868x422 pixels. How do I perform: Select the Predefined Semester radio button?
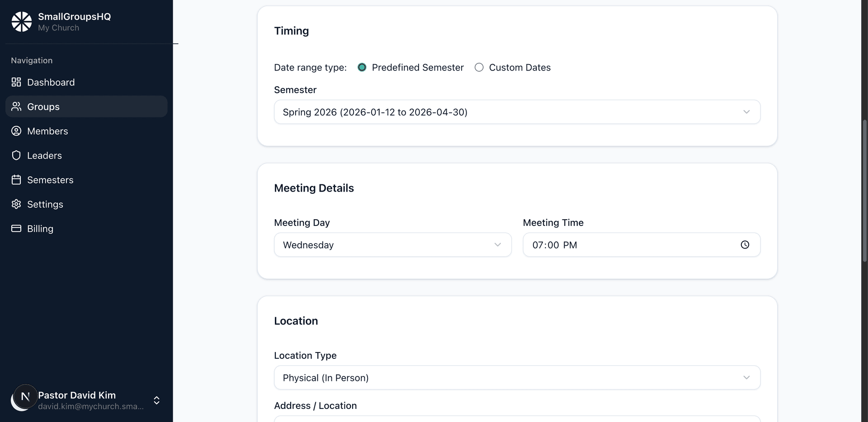coord(362,67)
